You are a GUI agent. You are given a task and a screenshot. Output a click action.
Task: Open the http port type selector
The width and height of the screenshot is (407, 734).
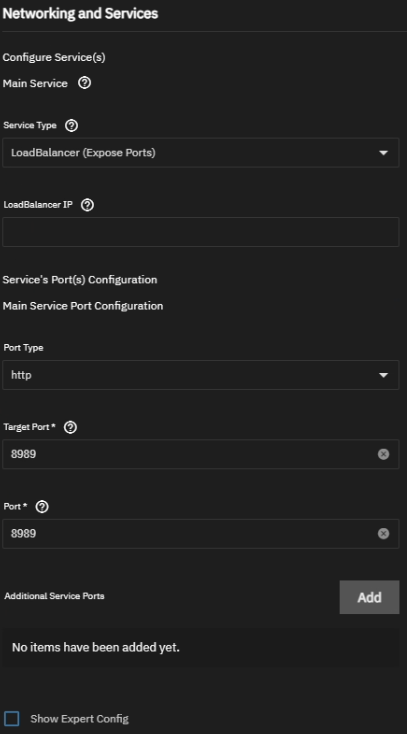tap(200, 375)
